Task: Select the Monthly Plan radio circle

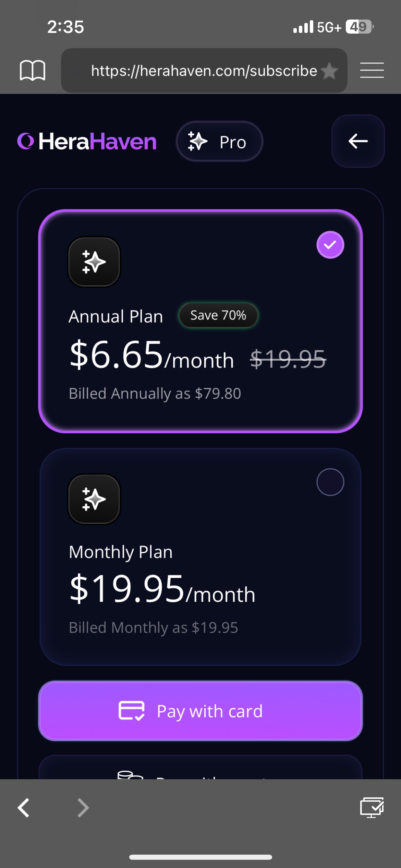Action: pyautogui.click(x=330, y=482)
